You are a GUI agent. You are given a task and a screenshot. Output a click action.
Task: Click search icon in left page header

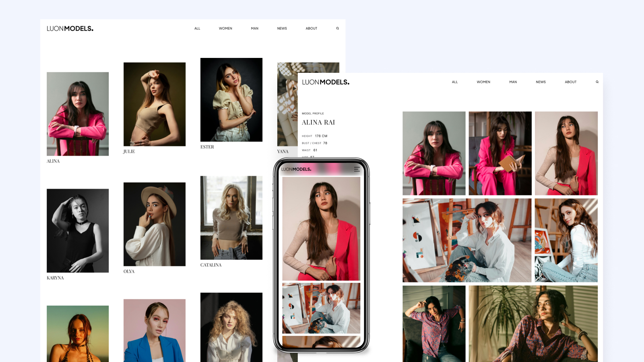pos(337,29)
